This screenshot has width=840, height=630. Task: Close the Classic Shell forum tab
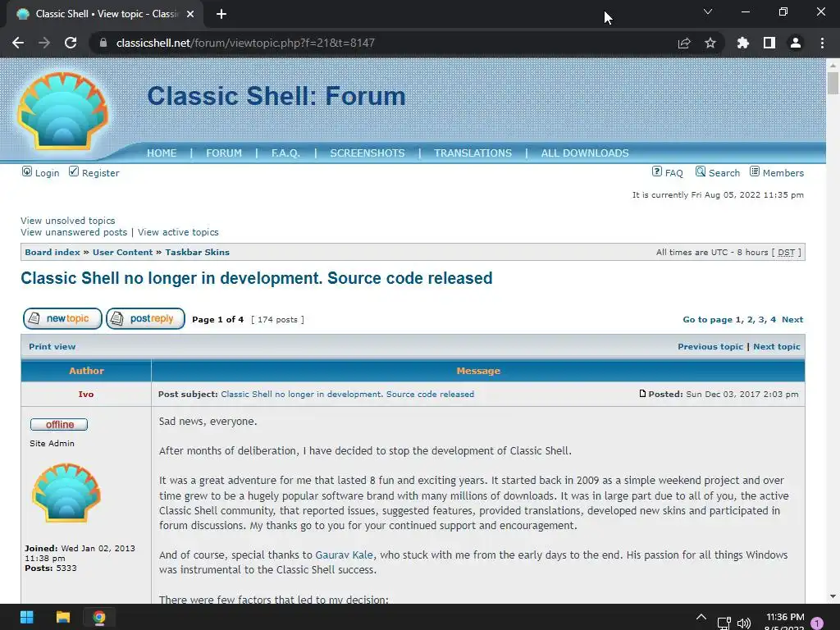(190, 14)
